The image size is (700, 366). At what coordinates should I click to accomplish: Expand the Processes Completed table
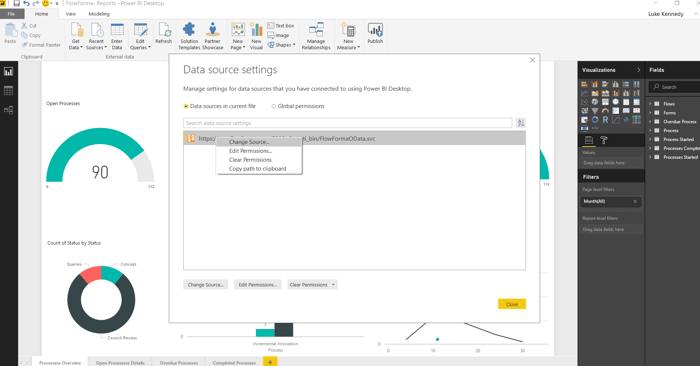(x=650, y=148)
